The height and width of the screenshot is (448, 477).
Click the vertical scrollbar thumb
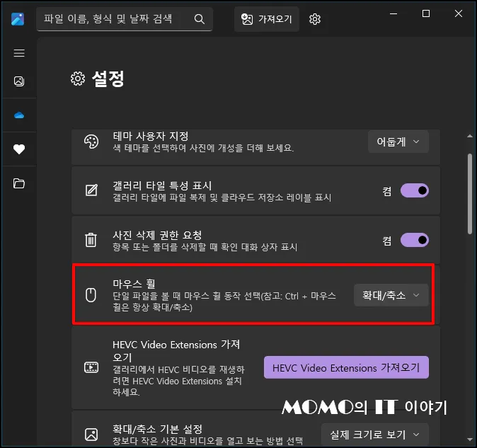coord(470,194)
